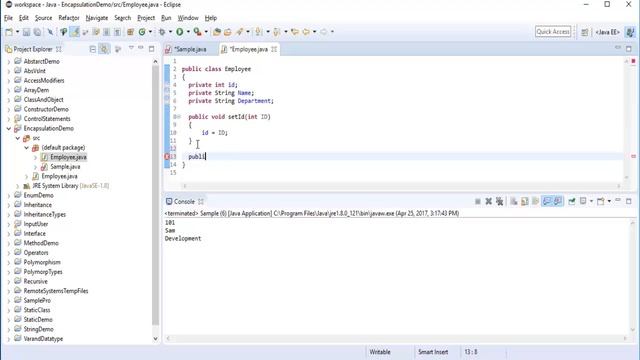Click the green circular G toolbar icon
The height and width of the screenshot is (360, 640).
click(x=142, y=32)
